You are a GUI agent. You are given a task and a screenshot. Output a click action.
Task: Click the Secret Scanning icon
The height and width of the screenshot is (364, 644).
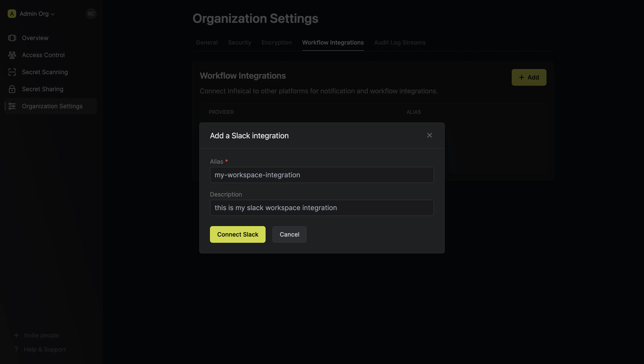(x=12, y=72)
